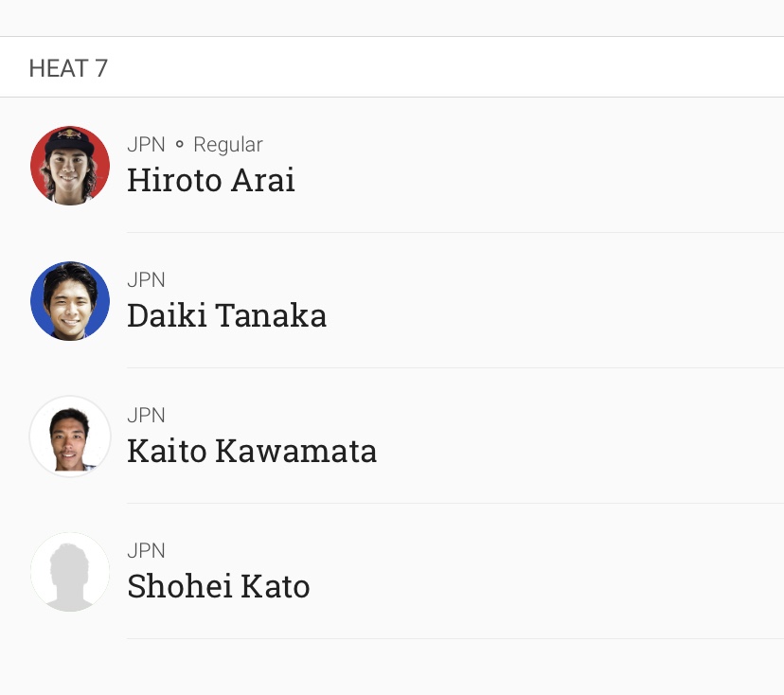Click empty row space beside Daiki Tanaka

tap(568, 301)
